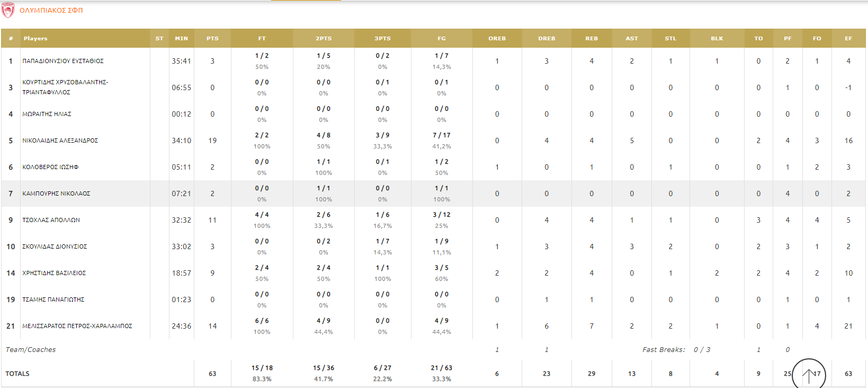The image size is (868, 388).
Task: Click the EF column header
Action: [x=848, y=39]
